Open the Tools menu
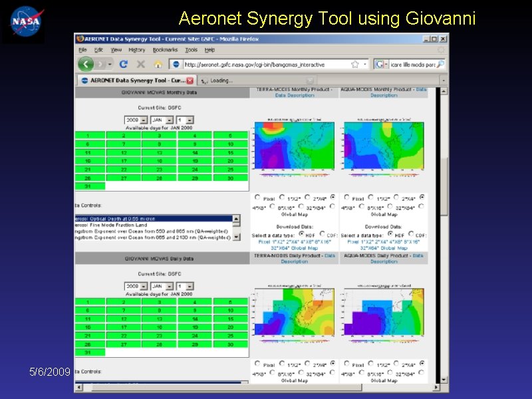The image size is (532, 399). pos(191,50)
